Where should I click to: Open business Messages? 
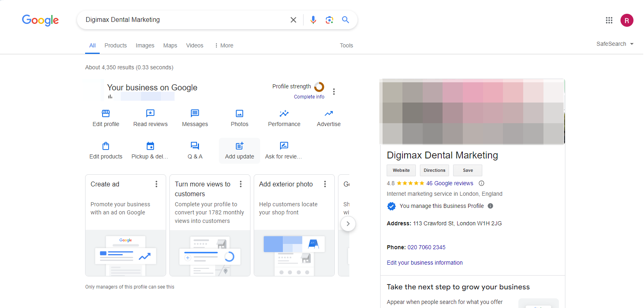(195, 118)
